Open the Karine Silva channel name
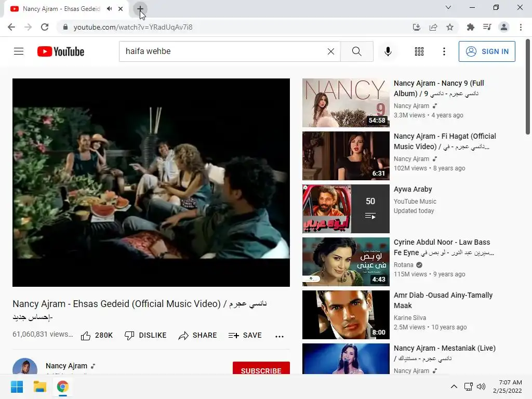Screen dimensions: 532x399 pos(410,318)
